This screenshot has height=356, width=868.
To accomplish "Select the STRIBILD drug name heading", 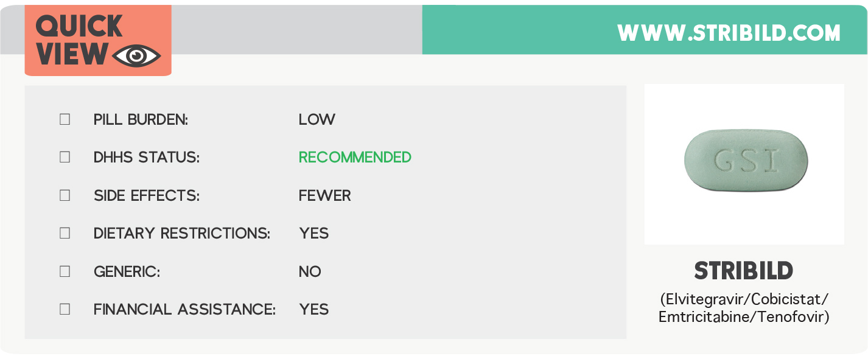I will (744, 271).
